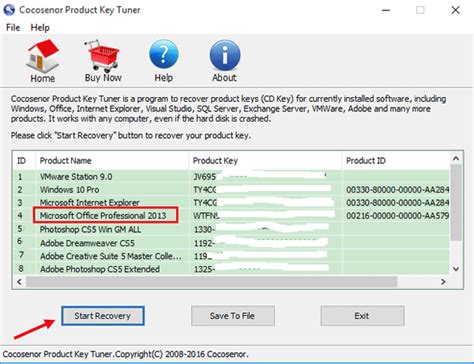This screenshot has height=364, width=474.
Task: Select Adobe Photoshop CS5 Extended row
Action: pyautogui.click(x=231, y=269)
